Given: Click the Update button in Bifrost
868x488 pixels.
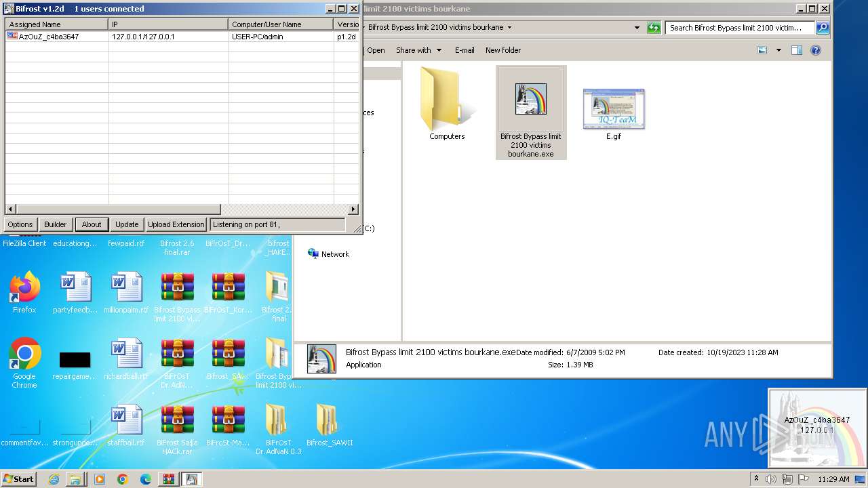Looking at the screenshot, I should coord(127,224).
